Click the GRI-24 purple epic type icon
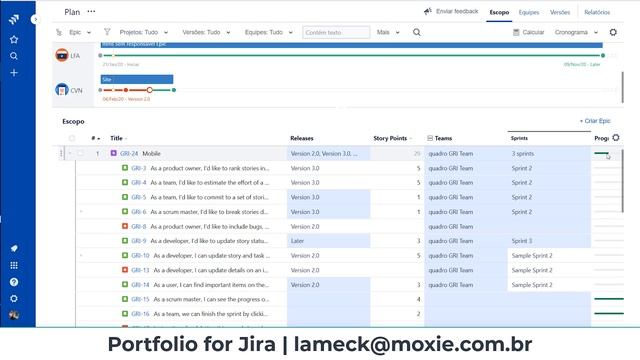The image size is (640, 360). click(x=113, y=153)
